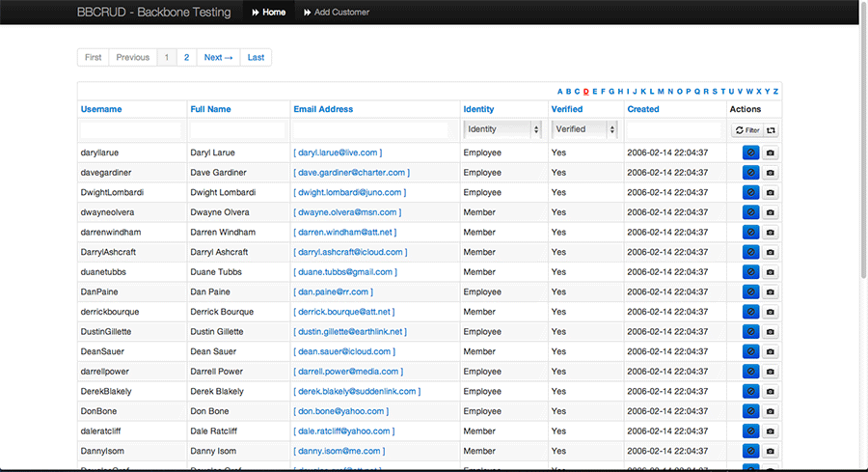Click the reset filters icon next to Filter

pyautogui.click(x=771, y=130)
